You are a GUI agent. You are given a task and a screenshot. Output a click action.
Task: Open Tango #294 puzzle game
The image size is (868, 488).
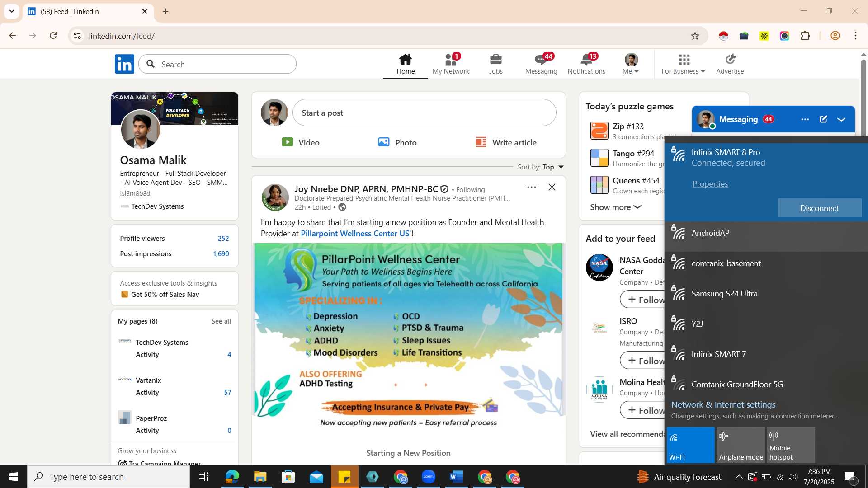pos(627,158)
